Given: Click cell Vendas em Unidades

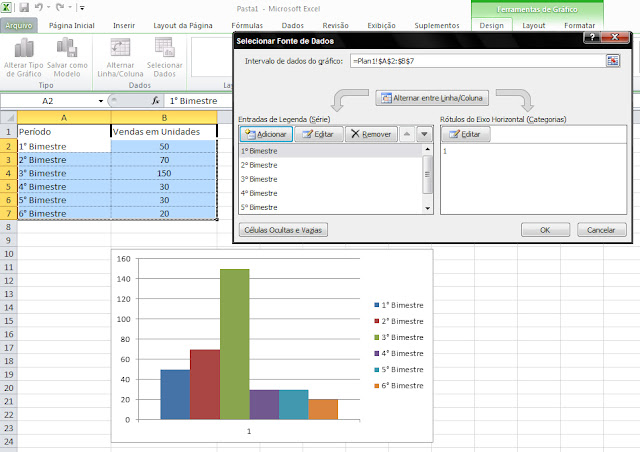Looking at the screenshot, I should (164, 131).
